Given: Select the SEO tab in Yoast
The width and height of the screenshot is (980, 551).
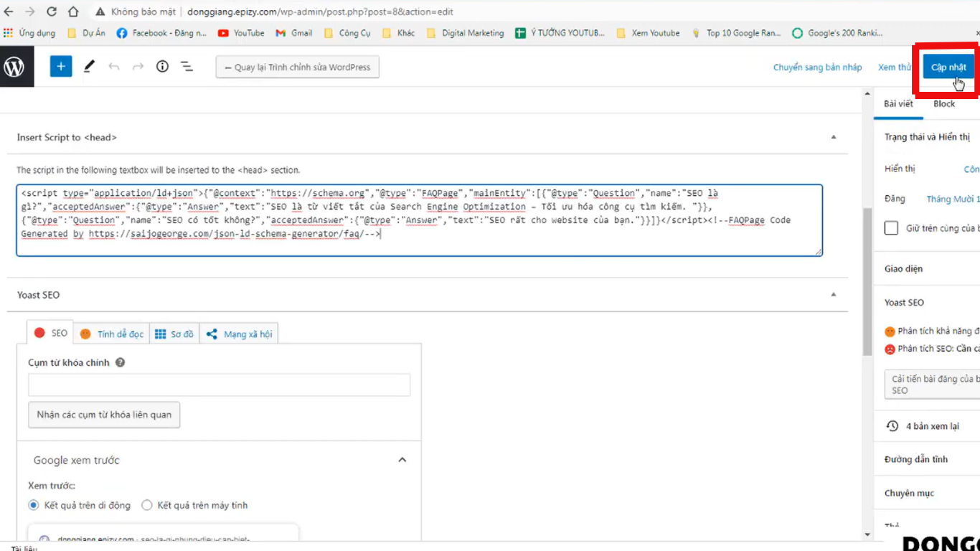Looking at the screenshot, I should pyautogui.click(x=50, y=333).
